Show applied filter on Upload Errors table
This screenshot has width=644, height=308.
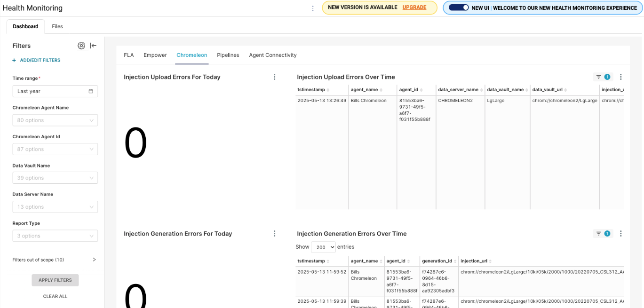(x=603, y=77)
